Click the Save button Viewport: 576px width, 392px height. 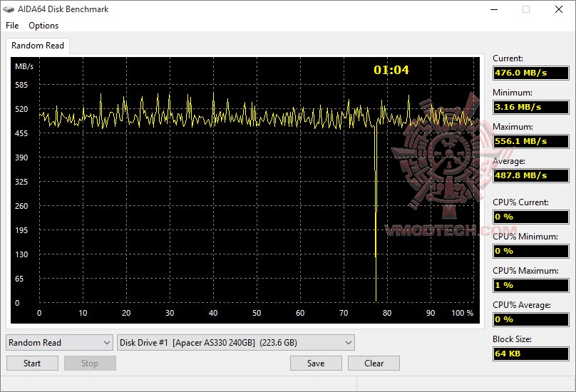[x=316, y=363]
